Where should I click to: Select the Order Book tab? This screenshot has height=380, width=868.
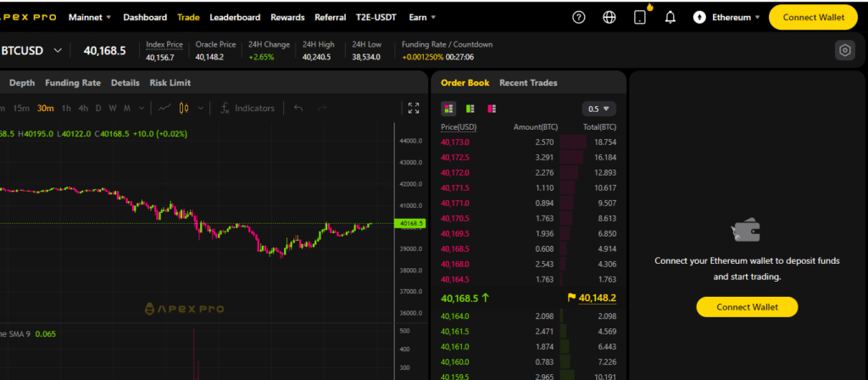pos(465,82)
